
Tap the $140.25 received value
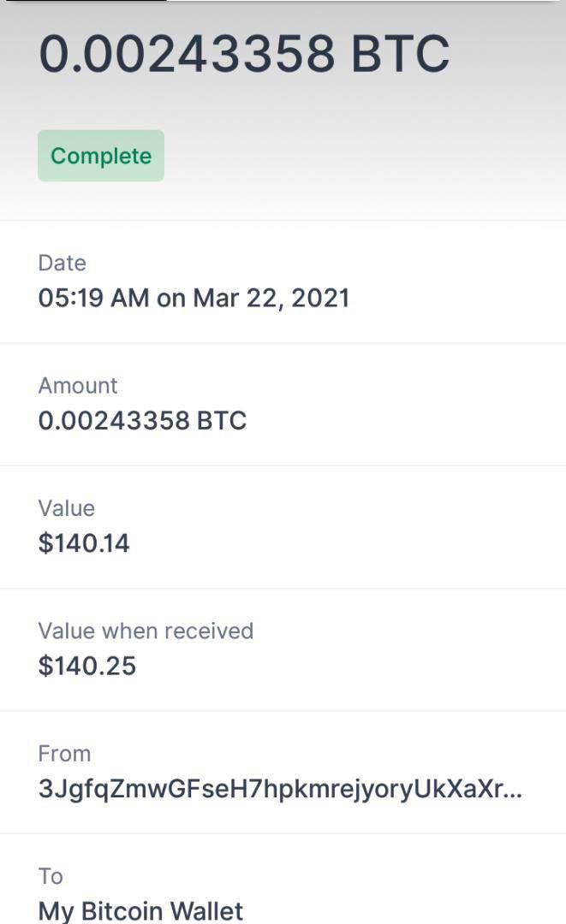click(87, 666)
